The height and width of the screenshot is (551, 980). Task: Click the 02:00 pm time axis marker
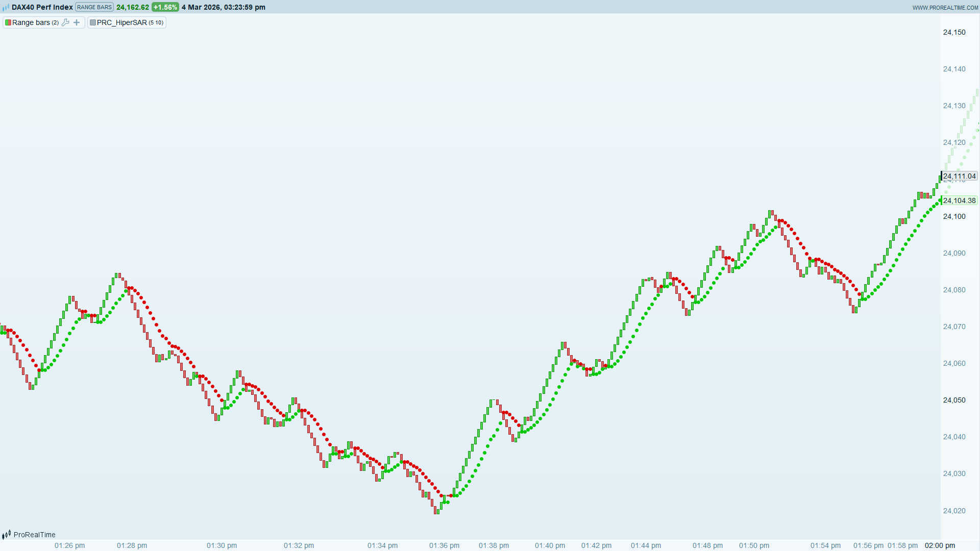(940, 545)
